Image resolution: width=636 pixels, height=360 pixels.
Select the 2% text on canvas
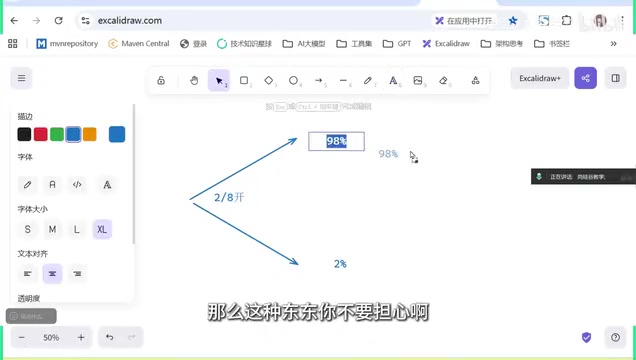pos(340,264)
